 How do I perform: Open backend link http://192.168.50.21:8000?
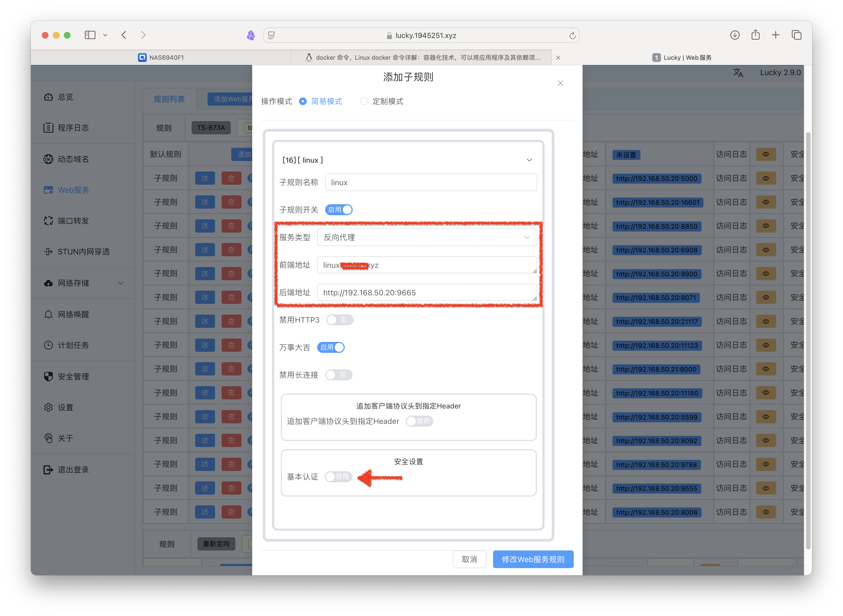(x=656, y=370)
